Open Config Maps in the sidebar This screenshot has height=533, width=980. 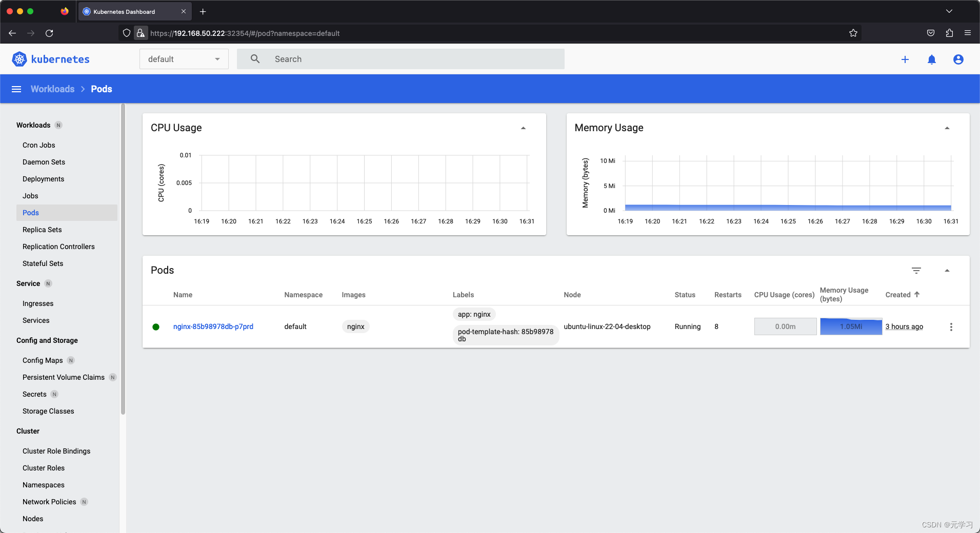tap(43, 360)
